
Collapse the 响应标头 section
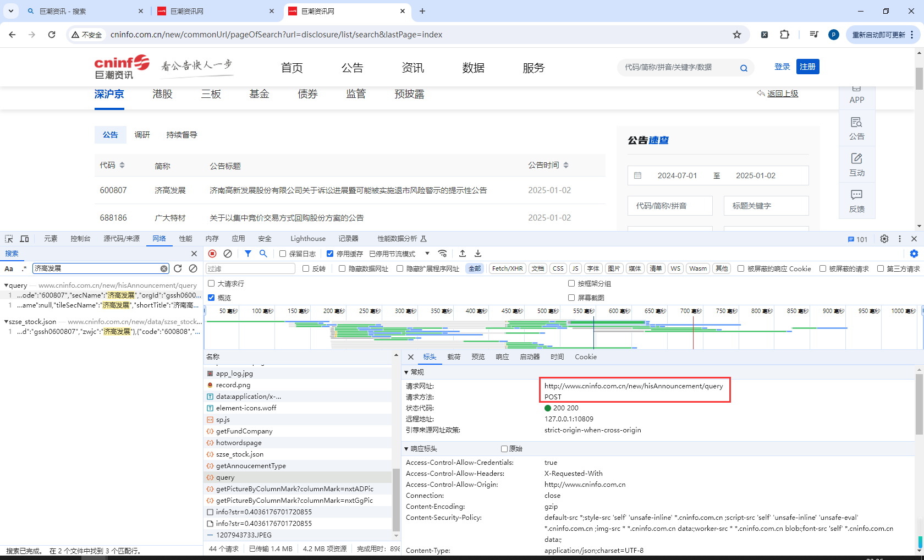[x=406, y=449]
